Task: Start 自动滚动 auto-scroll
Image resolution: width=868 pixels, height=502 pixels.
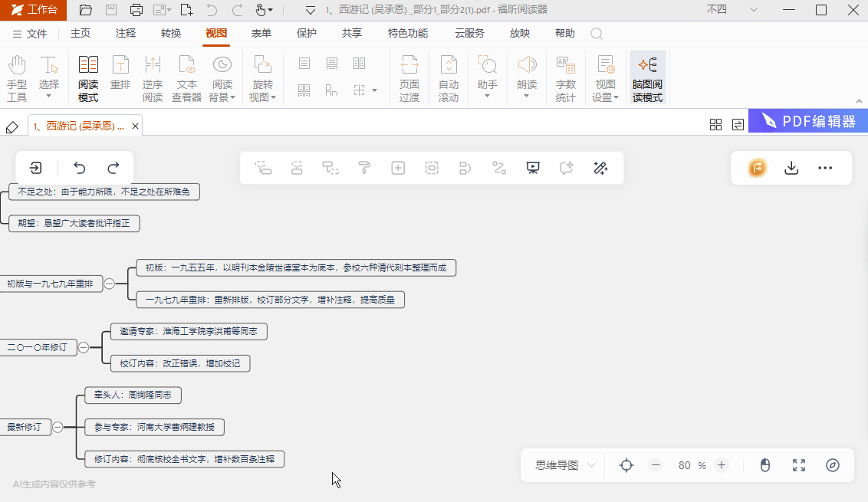Action: [448, 77]
